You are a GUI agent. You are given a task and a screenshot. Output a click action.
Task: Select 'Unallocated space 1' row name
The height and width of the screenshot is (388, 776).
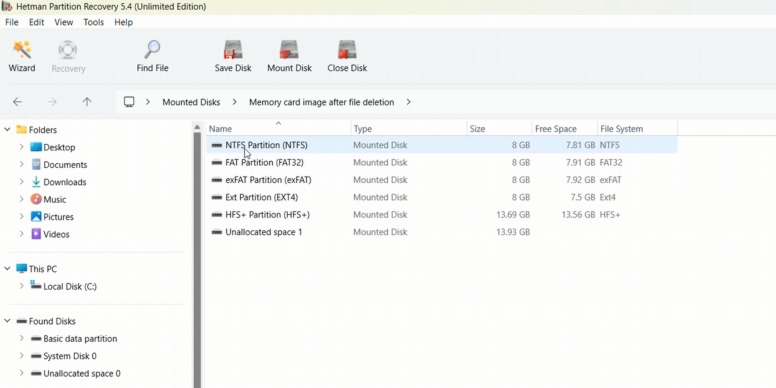click(264, 232)
